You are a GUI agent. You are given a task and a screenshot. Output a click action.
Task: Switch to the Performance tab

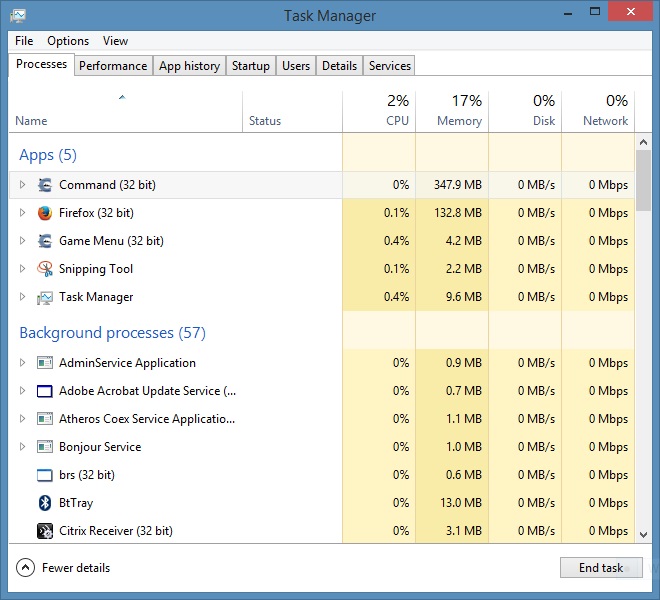coord(113,66)
